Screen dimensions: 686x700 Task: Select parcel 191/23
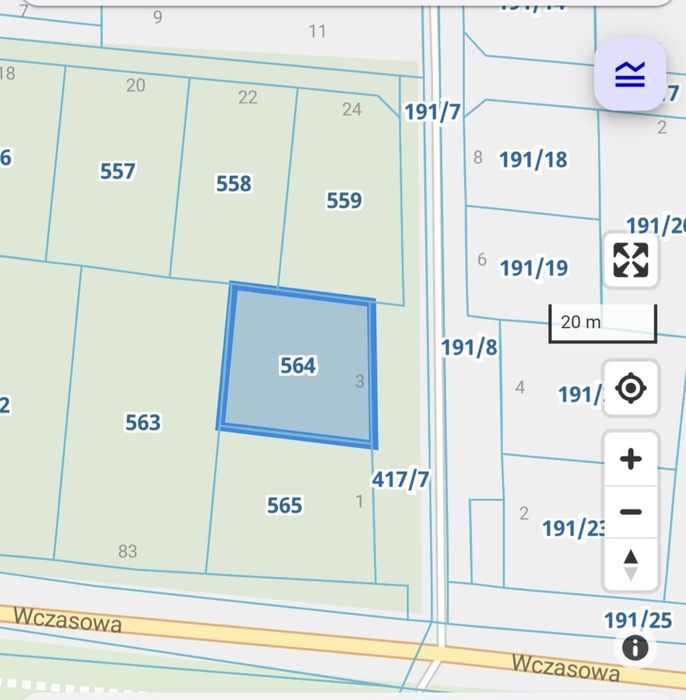pyautogui.click(x=573, y=529)
